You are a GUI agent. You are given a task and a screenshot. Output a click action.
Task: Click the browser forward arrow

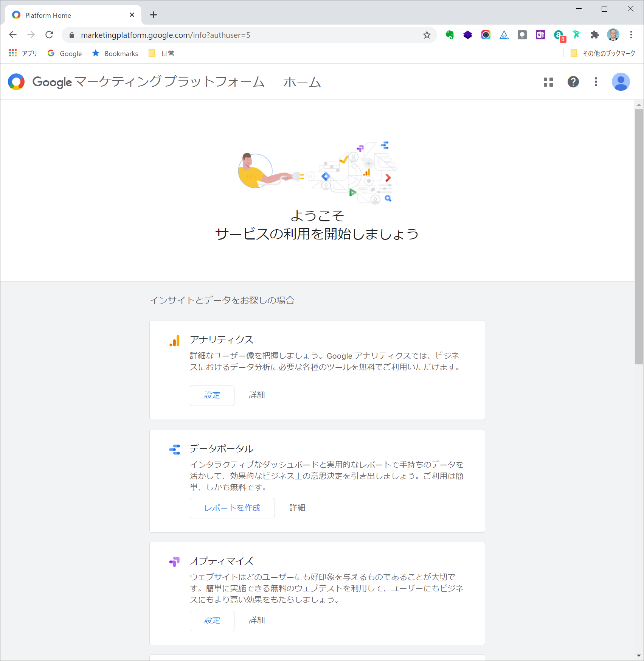click(x=31, y=35)
